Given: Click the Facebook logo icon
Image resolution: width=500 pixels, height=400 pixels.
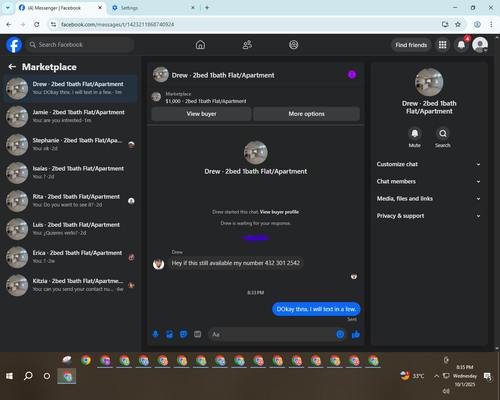Looking at the screenshot, I should tap(14, 45).
